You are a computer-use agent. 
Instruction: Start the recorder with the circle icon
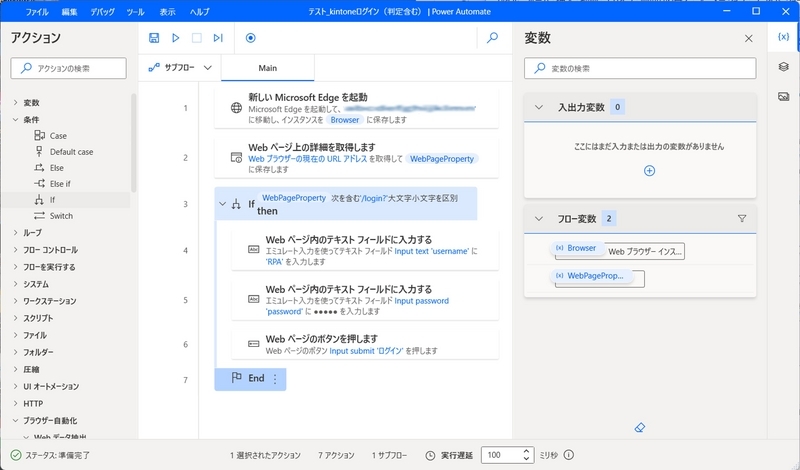click(x=251, y=38)
